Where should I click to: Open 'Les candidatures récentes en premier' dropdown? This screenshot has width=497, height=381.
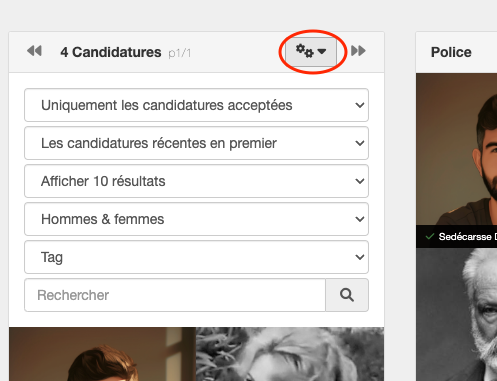(196, 143)
